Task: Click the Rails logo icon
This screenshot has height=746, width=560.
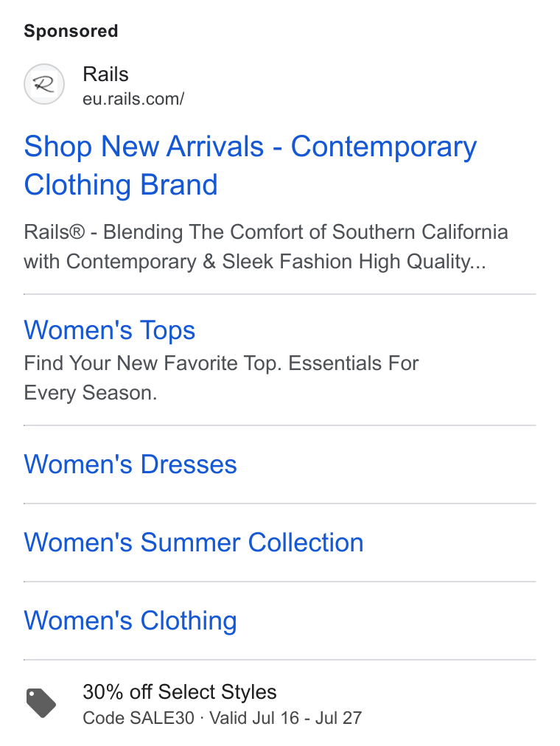Action: click(x=44, y=84)
